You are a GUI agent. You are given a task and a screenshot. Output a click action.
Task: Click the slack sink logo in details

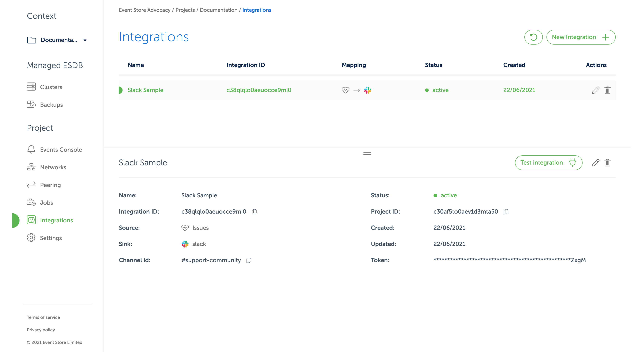click(185, 244)
